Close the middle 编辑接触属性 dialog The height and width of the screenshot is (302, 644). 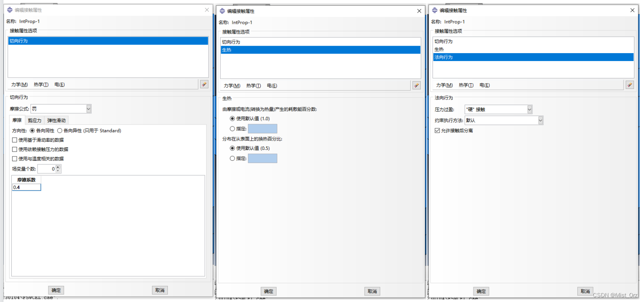(419, 11)
